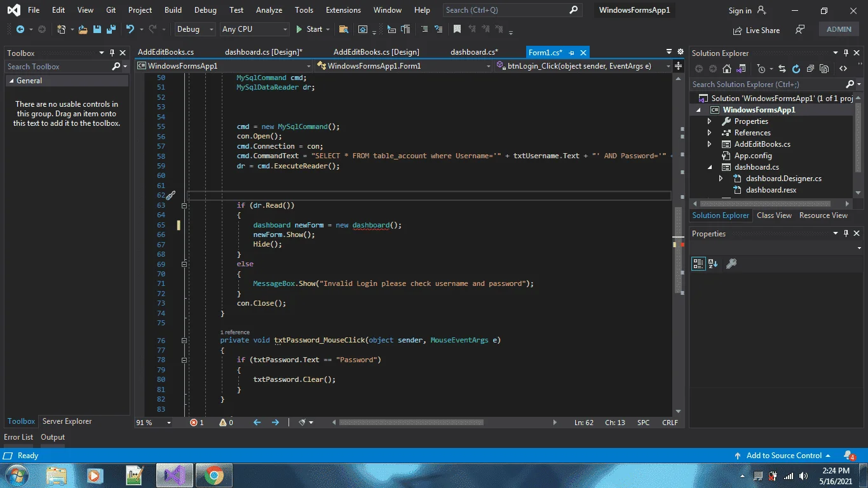Open the Server Explorer tab

(x=67, y=421)
